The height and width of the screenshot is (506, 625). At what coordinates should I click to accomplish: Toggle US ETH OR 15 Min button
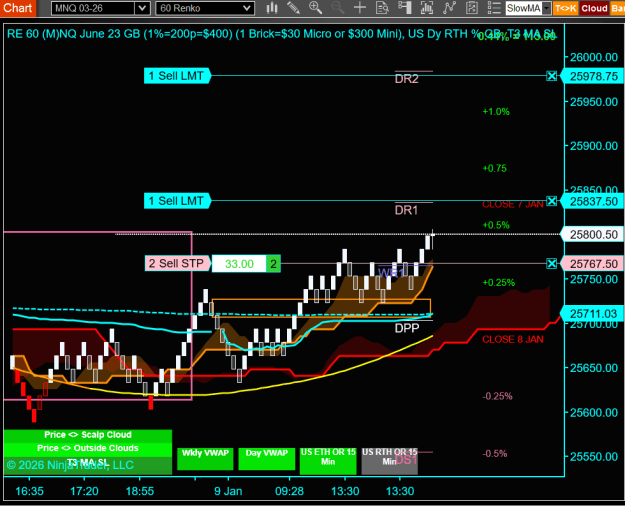pyautogui.click(x=328, y=461)
